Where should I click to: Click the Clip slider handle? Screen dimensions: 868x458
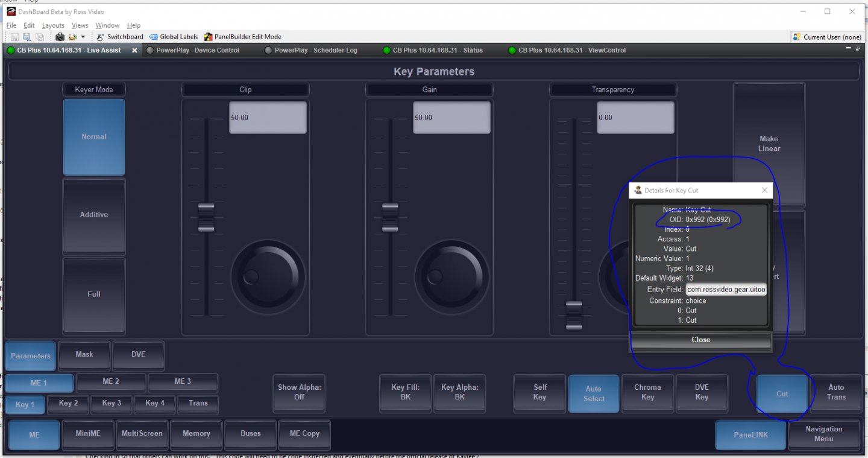click(206, 217)
